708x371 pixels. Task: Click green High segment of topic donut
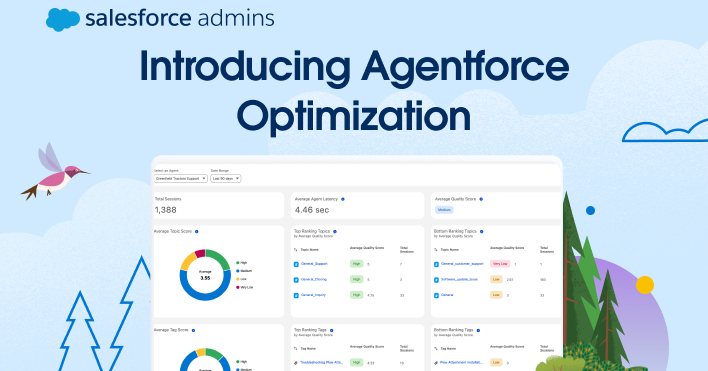tap(220, 259)
